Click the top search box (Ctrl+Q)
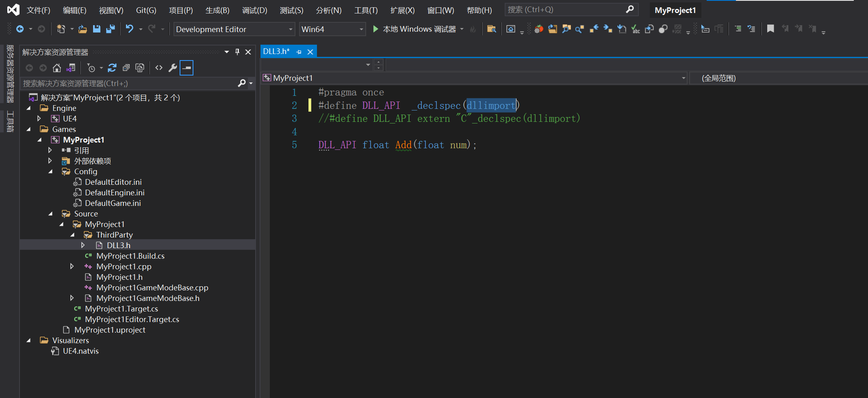Screen dimensions: 868x398 click(571, 10)
